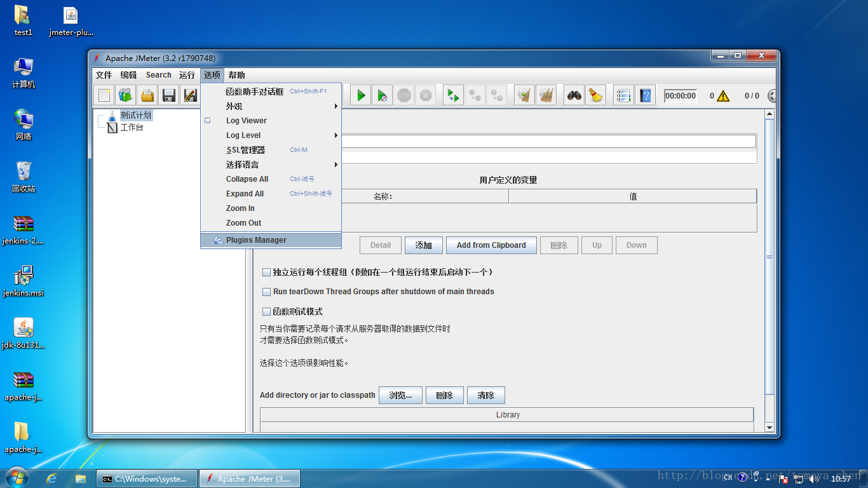The width and height of the screenshot is (868, 488).
Task: Switch to the C:\Windows\system taskbar window
Action: 146,479
